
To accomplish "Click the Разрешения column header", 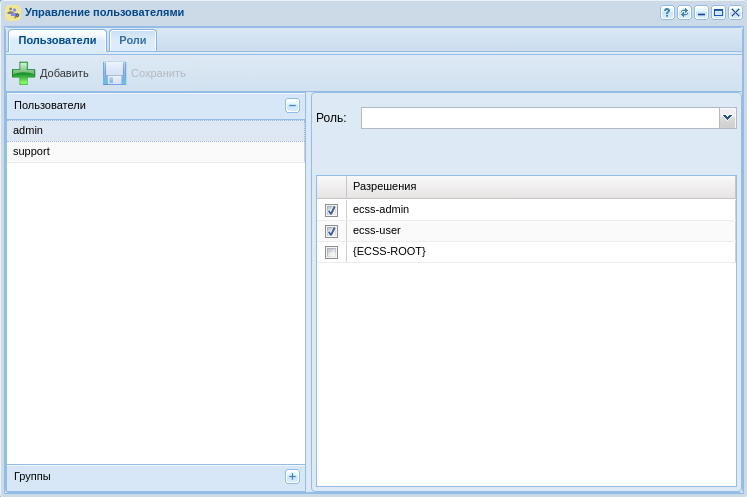I will coord(540,187).
